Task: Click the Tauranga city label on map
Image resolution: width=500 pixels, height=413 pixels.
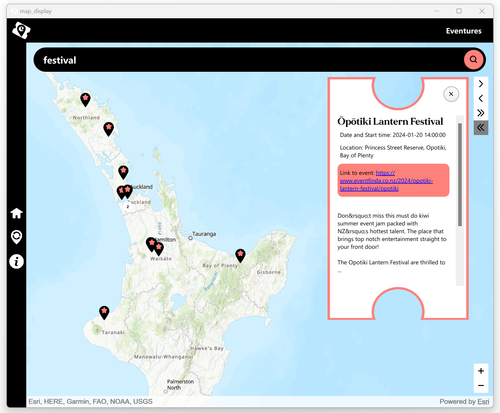Action: click(204, 234)
